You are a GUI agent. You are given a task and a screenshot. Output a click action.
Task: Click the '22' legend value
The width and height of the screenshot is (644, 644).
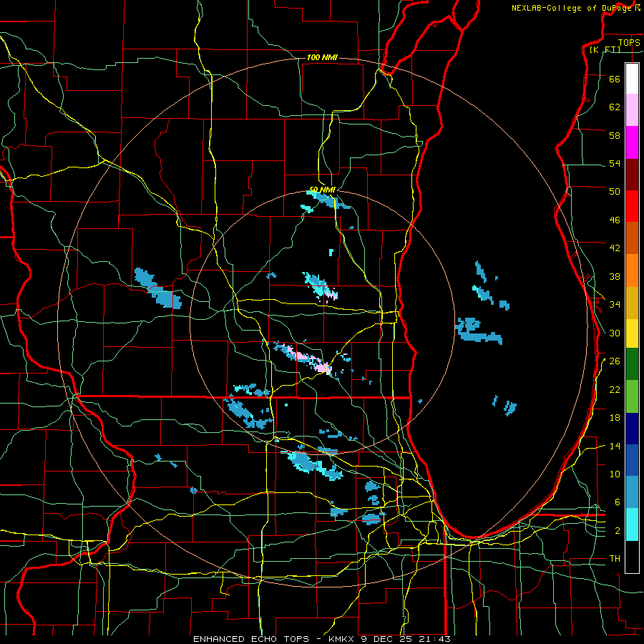pyautogui.click(x=615, y=389)
